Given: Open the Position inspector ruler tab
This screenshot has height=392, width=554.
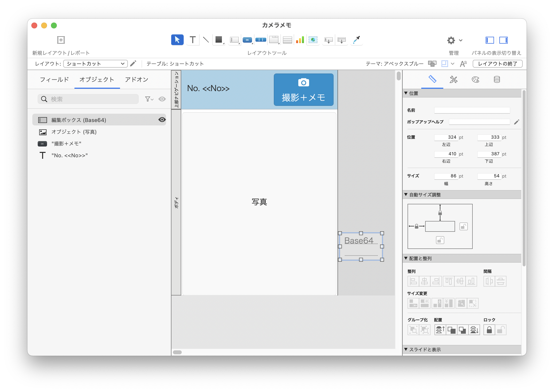Looking at the screenshot, I should pos(432,79).
